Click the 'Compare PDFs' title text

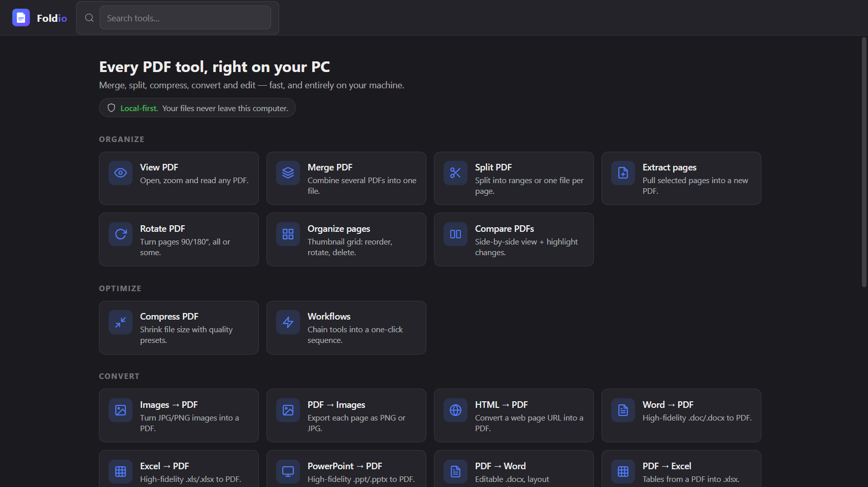click(505, 229)
